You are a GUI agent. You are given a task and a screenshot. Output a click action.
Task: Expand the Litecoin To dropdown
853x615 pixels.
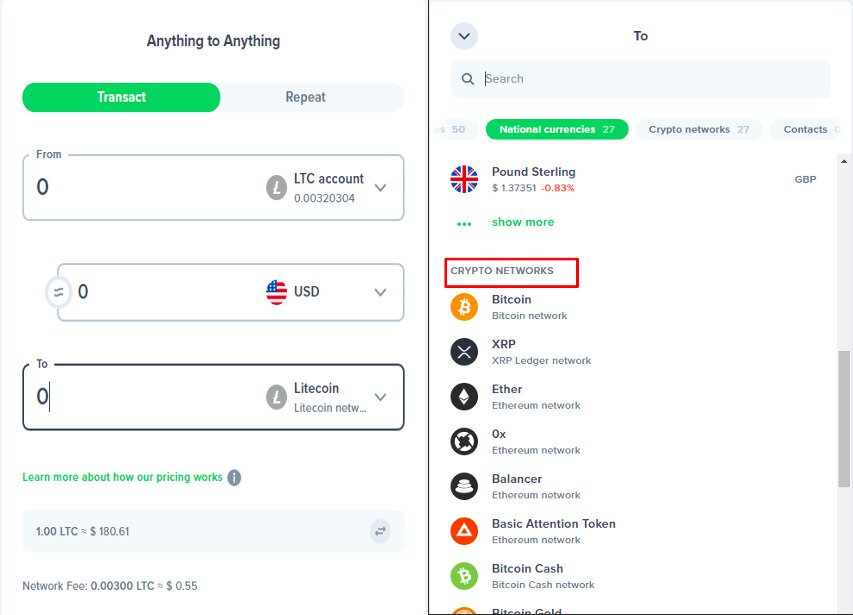click(380, 397)
